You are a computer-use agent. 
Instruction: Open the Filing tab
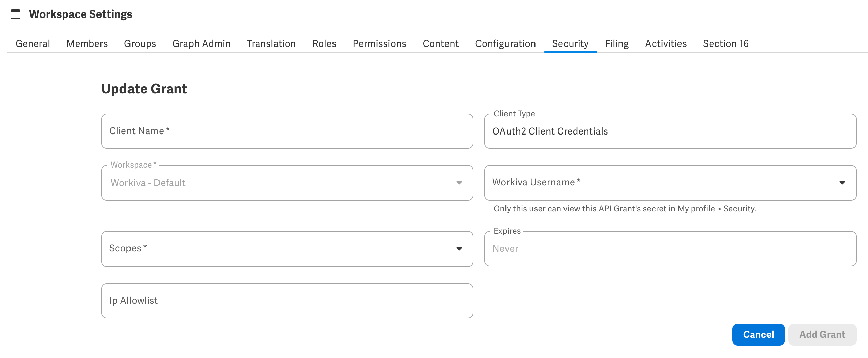tap(616, 43)
